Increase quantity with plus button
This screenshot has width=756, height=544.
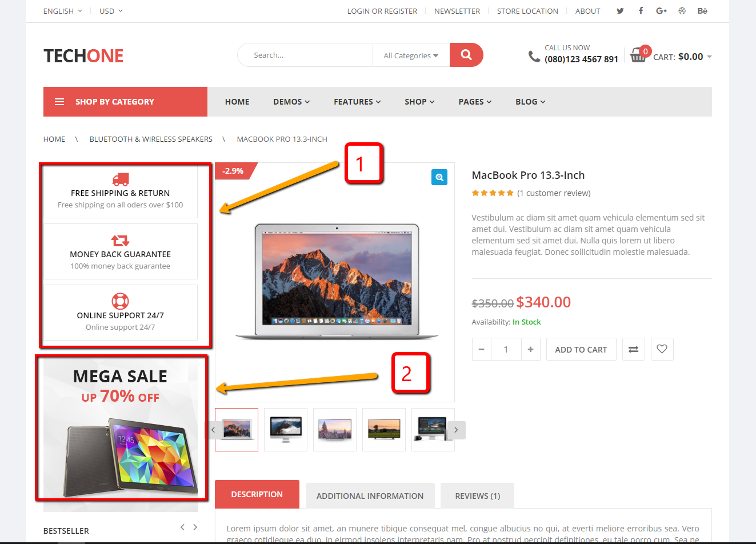tap(530, 349)
